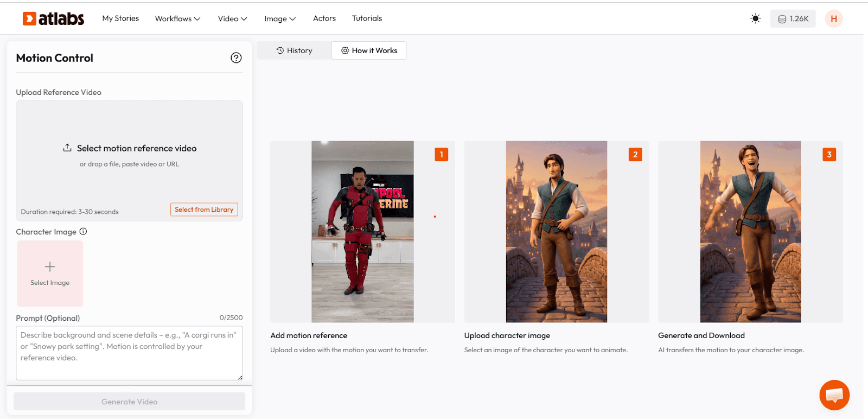Switch to the History tab
The width and height of the screenshot is (868, 419).
click(294, 50)
